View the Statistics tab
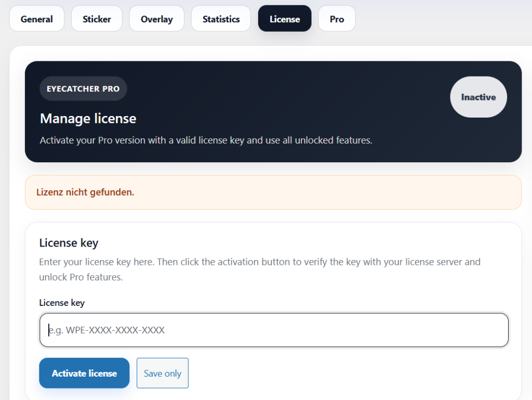Image resolution: width=532 pixels, height=400 pixels. coord(221,19)
